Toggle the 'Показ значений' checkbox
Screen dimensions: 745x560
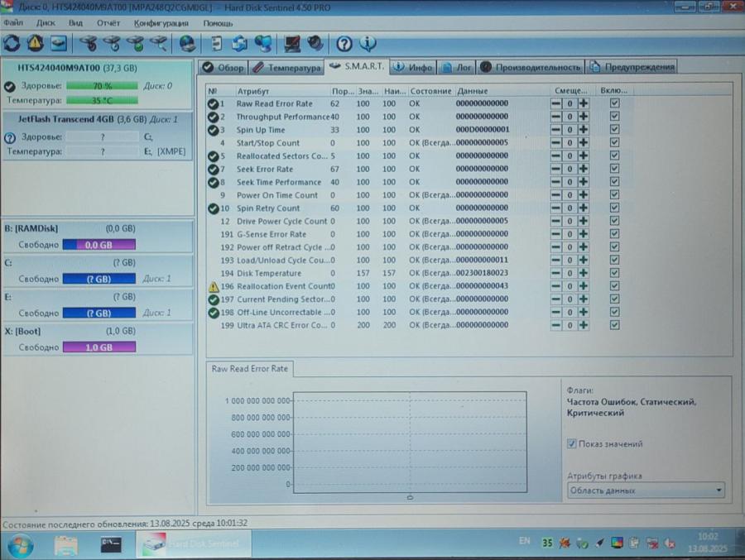click(x=572, y=444)
